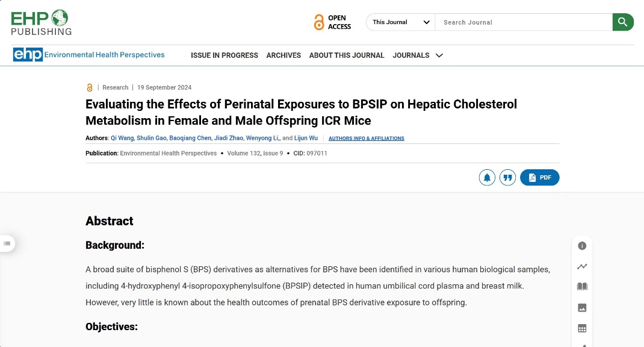Open the metrics line-chart sidebar icon
The width and height of the screenshot is (644, 347).
click(x=582, y=266)
